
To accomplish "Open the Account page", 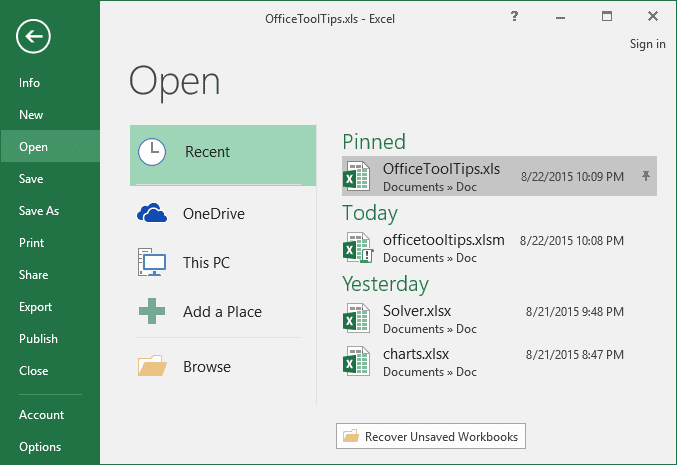I will [41, 414].
